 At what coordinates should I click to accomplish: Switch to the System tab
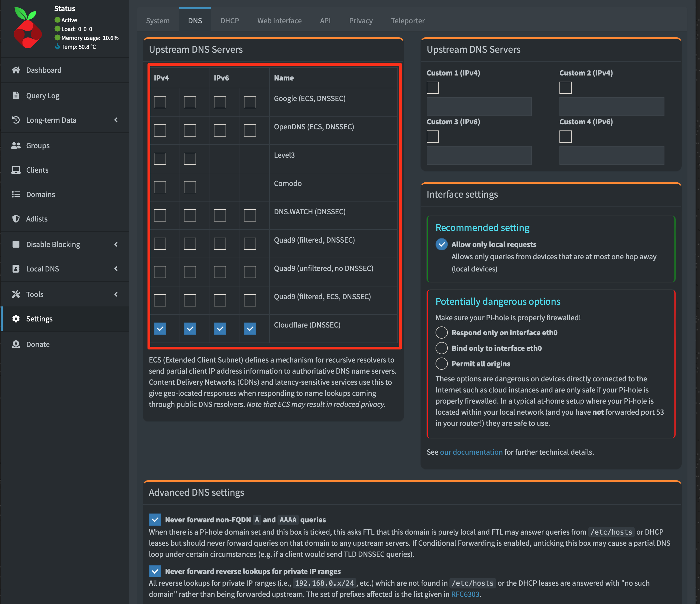[158, 20]
